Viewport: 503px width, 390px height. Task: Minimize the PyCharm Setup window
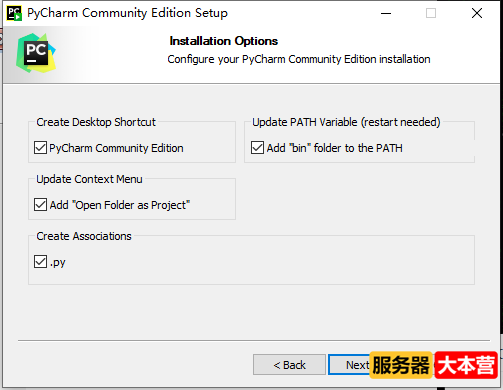[x=386, y=13]
